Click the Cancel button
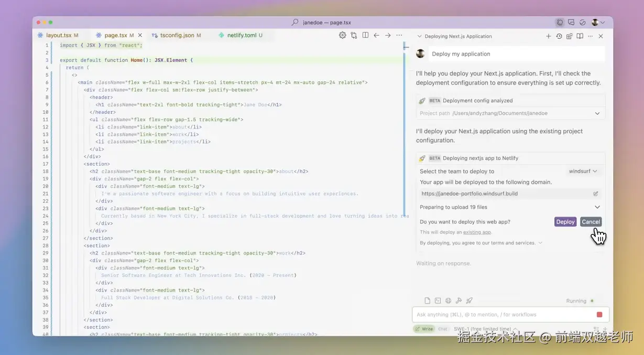The image size is (644, 355). tap(591, 222)
